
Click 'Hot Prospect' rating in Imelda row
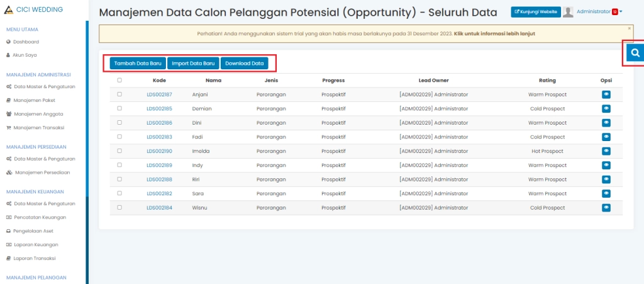pyautogui.click(x=548, y=151)
